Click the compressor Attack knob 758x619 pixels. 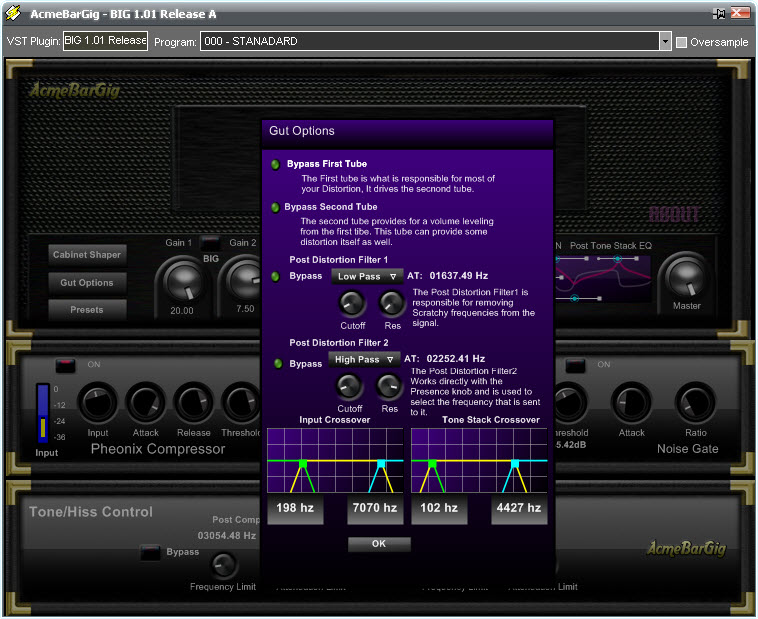146,403
